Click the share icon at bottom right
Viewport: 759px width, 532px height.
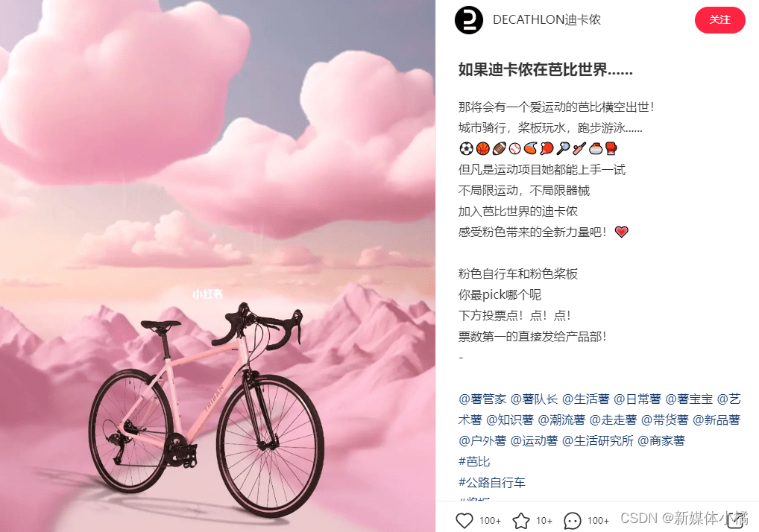pos(736,520)
